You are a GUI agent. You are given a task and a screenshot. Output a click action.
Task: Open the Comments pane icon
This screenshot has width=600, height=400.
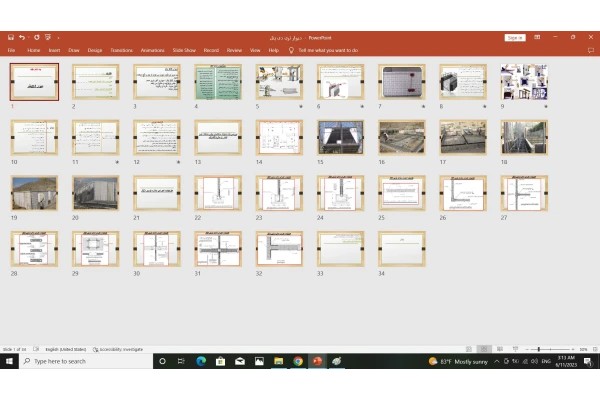[x=591, y=50]
